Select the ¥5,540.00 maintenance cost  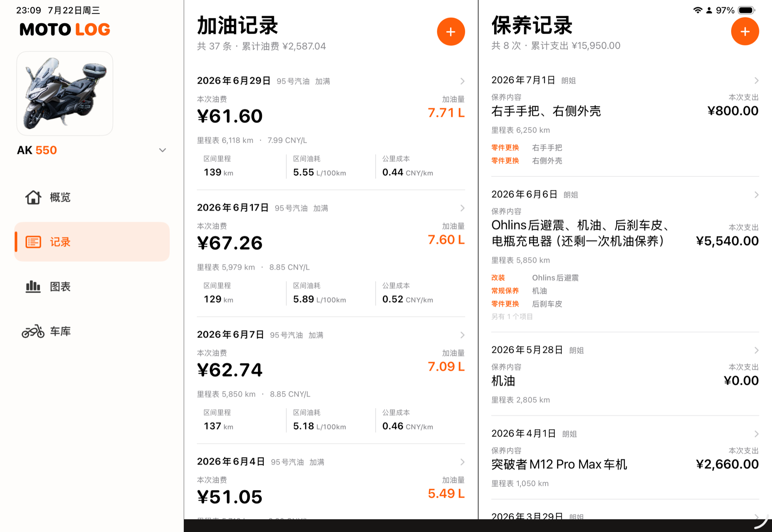[727, 241]
